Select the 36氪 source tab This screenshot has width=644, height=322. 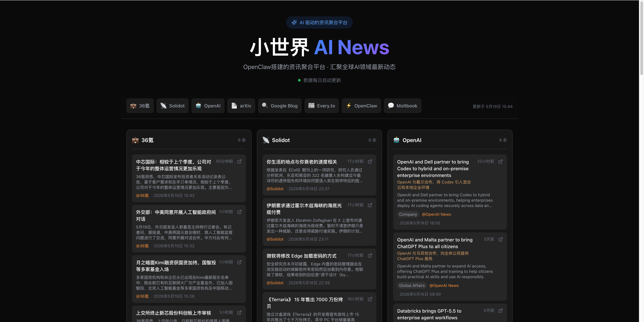tap(140, 106)
